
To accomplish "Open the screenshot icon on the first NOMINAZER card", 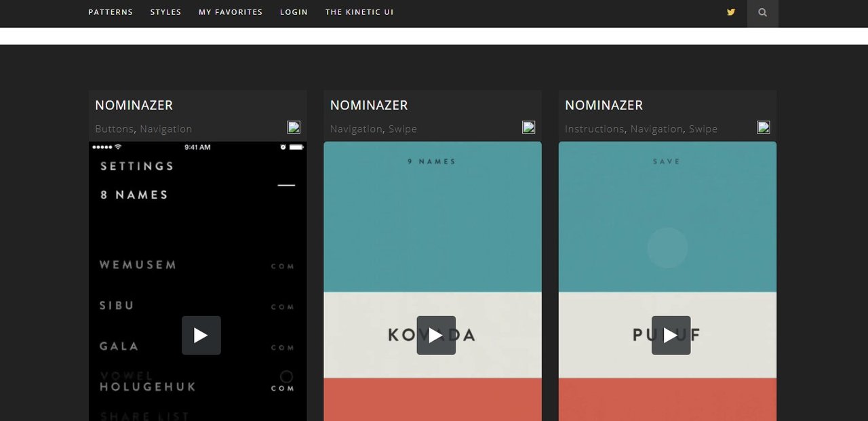I will tap(294, 126).
